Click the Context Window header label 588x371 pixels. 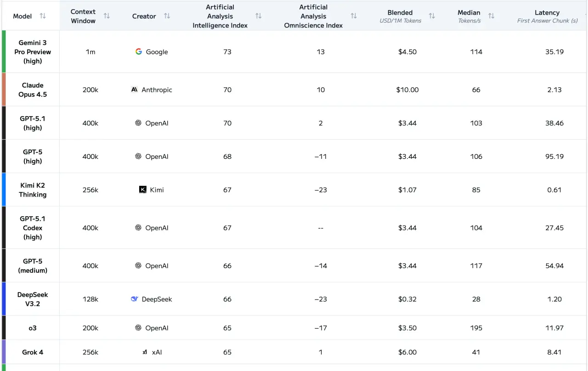83,16
